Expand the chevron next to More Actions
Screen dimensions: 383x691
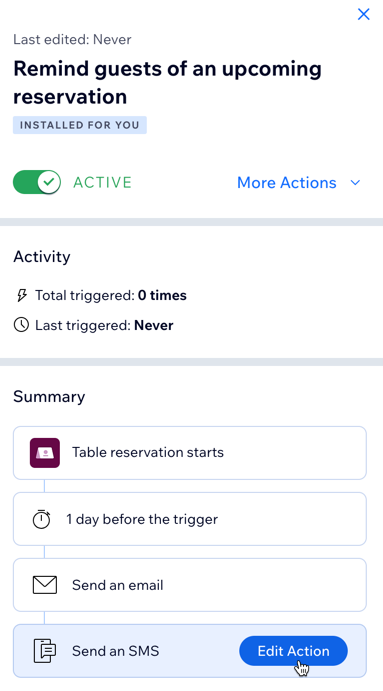[355, 182]
